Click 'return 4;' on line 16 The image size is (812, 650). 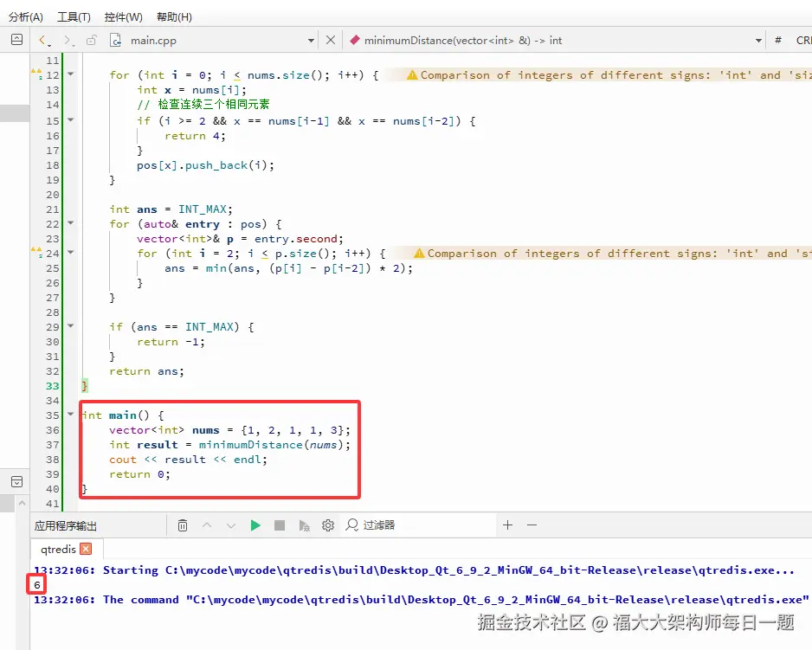(196, 136)
